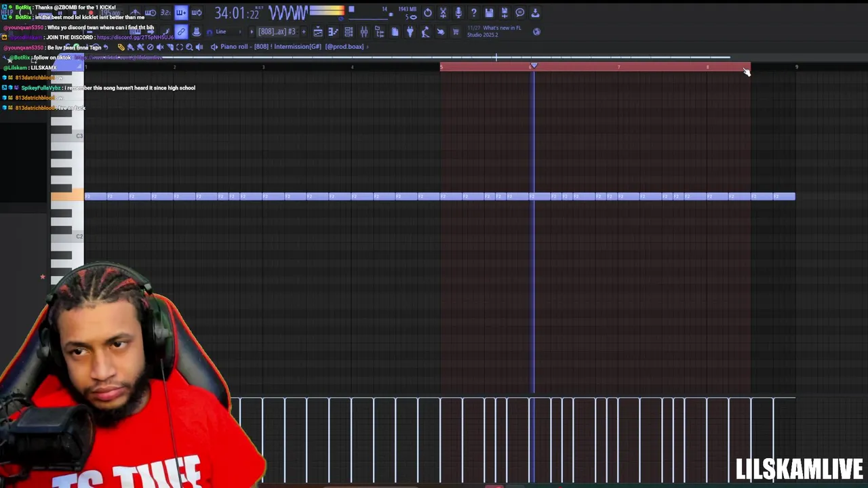Select the Delete tool in piano roll
The image size is (868, 488).
pos(150,47)
